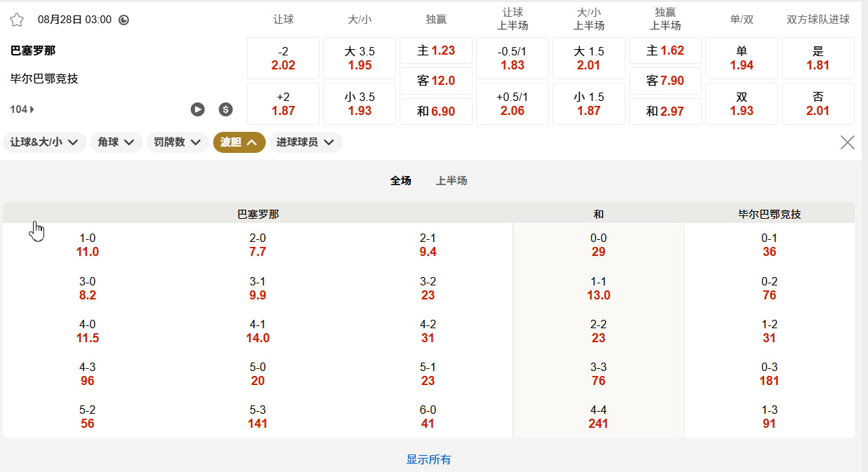868x472 pixels.
Task: Pick draw score 0-0 at 29
Action: (599, 245)
